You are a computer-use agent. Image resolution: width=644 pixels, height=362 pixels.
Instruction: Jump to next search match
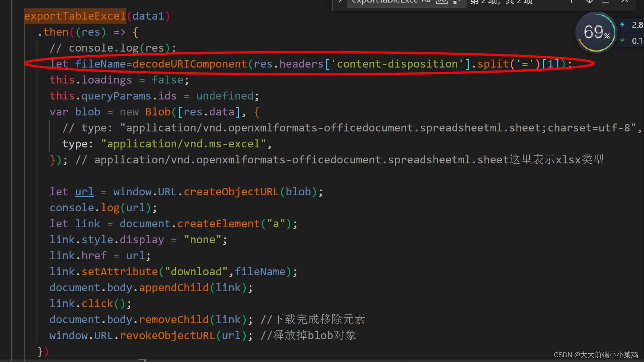pyautogui.click(x=589, y=2)
